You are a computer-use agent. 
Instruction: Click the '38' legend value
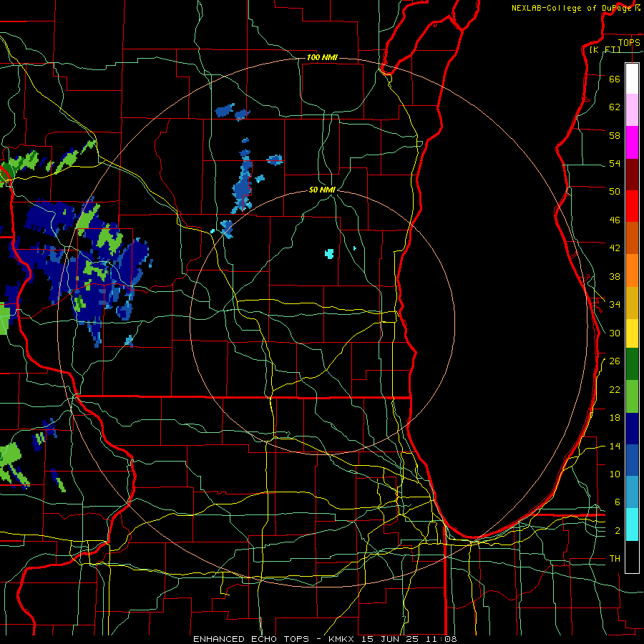click(x=615, y=276)
